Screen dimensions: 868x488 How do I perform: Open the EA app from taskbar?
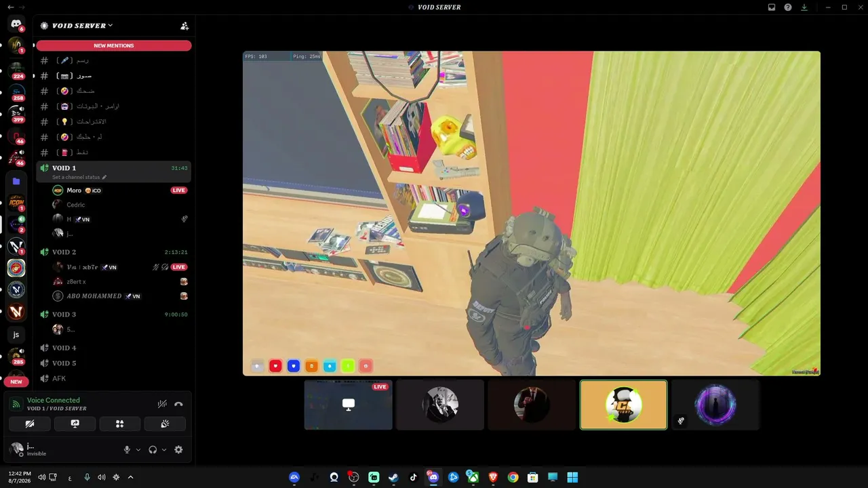[x=294, y=477]
